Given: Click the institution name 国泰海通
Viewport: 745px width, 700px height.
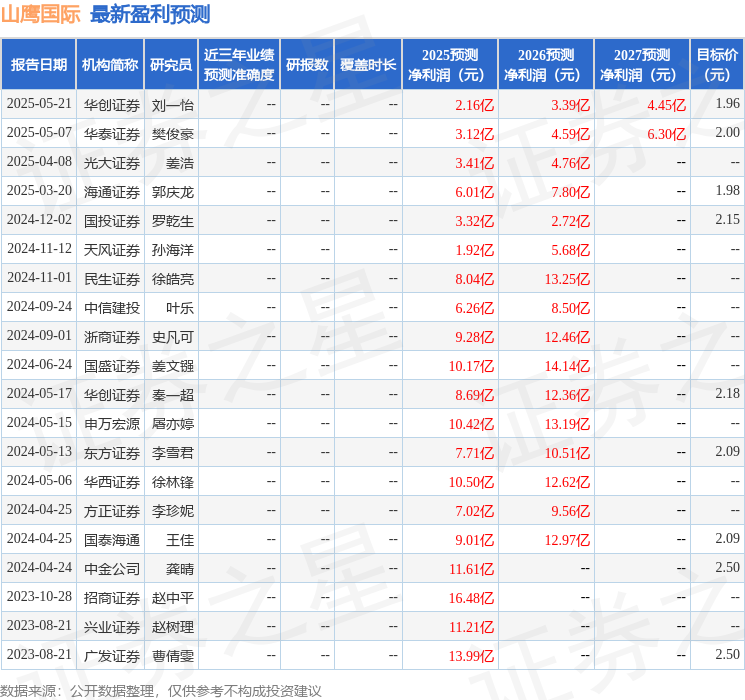Looking at the screenshot, I should tap(112, 540).
